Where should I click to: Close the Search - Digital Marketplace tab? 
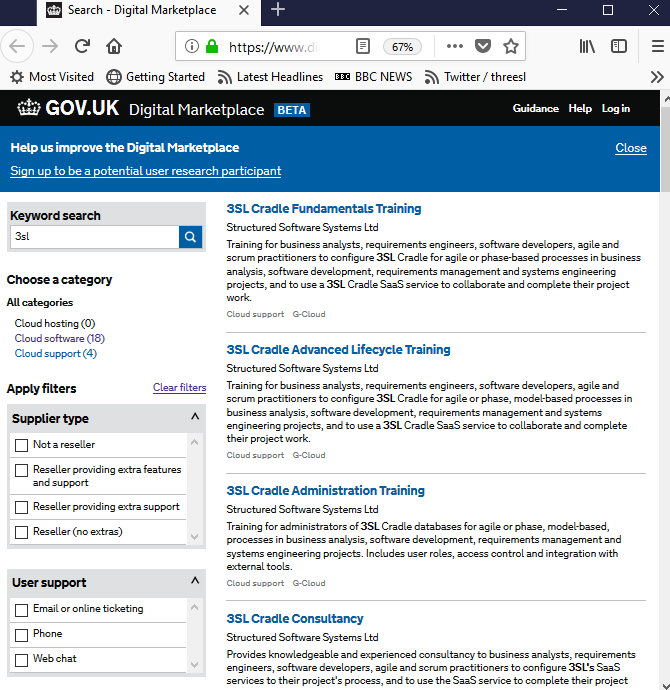click(x=244, y=10)
